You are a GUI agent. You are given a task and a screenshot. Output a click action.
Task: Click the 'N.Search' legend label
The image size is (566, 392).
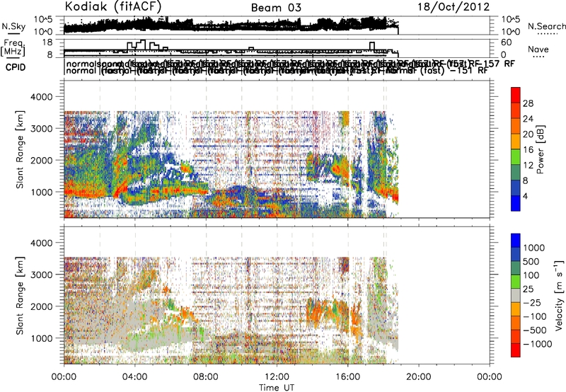click(x=546, y=26)
